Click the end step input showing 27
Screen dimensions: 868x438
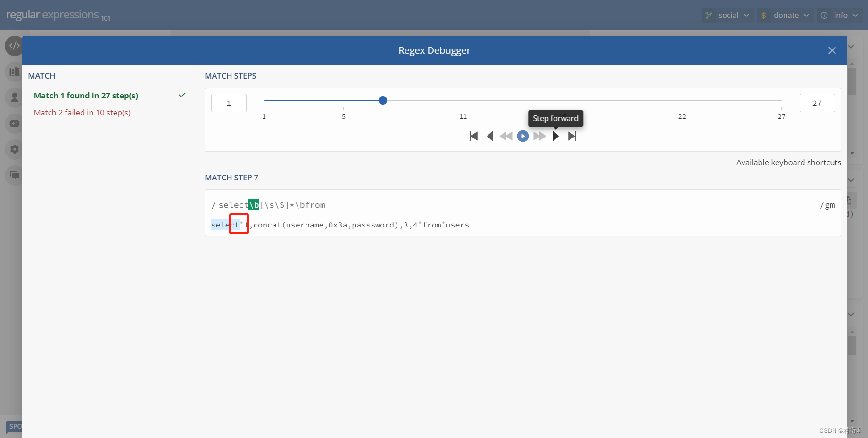[817, 103]
